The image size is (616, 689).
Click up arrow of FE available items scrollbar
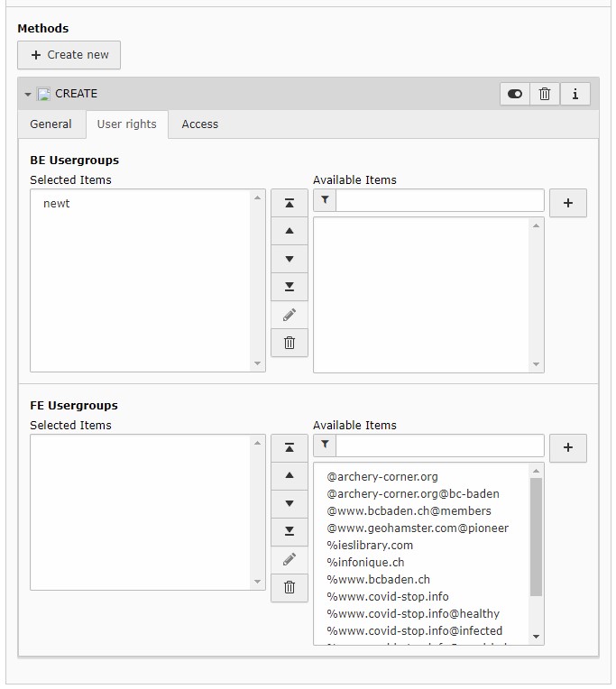point(536,471)
